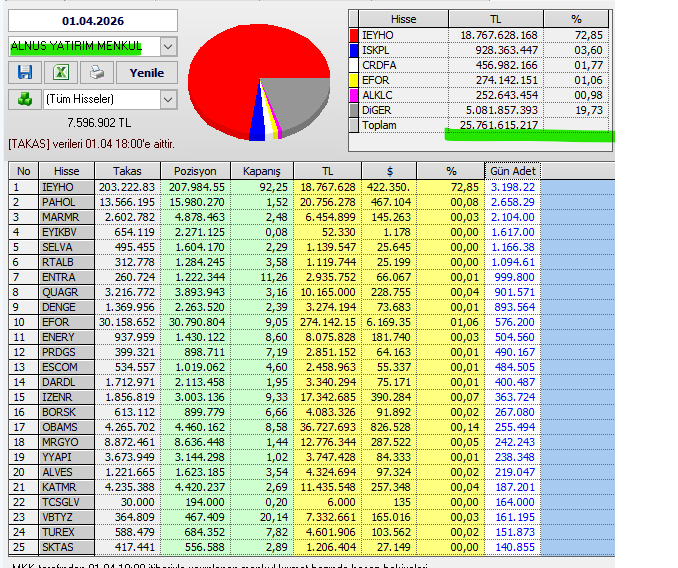Export table to Excel icon

[61, 72]
